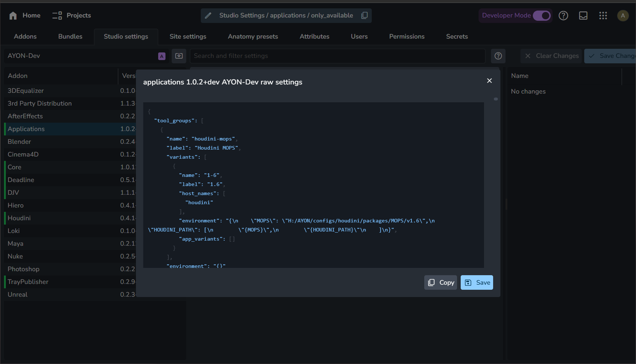Close the raw settings dialog
Viewport: 636px width, 364px height.
coord(489,81)
